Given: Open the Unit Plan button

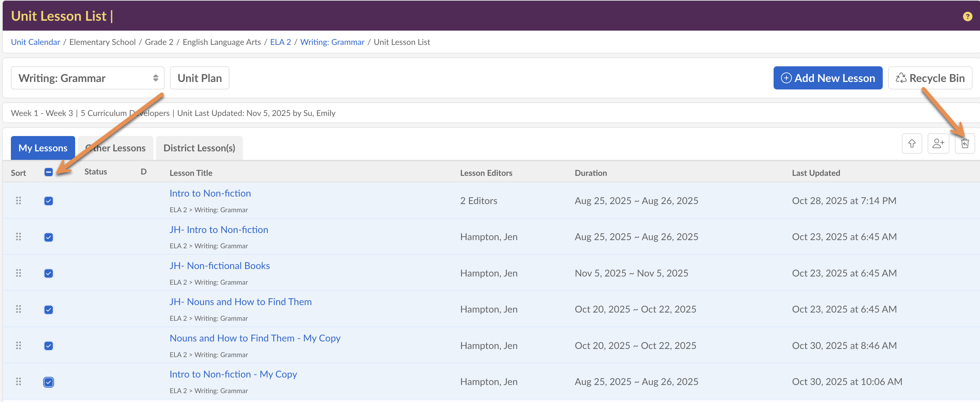Looking at the screenshot, I should pos(199,78).
